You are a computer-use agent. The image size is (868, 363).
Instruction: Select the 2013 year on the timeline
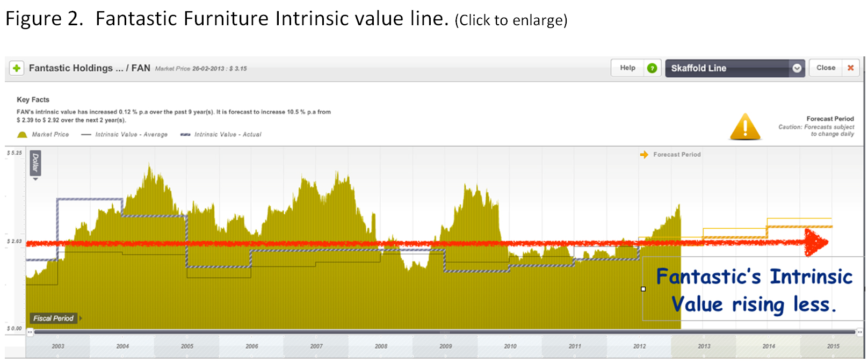click(x=704, y=346)
